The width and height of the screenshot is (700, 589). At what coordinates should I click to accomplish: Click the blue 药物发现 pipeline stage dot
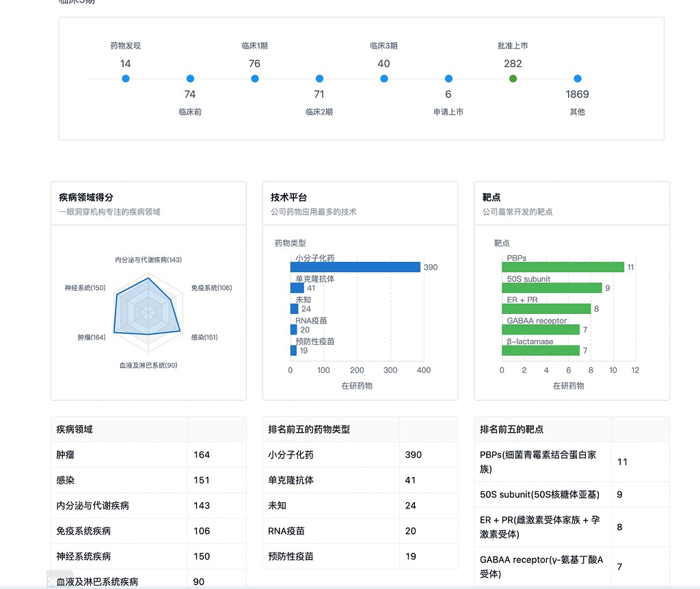click(x=126, y=79)
